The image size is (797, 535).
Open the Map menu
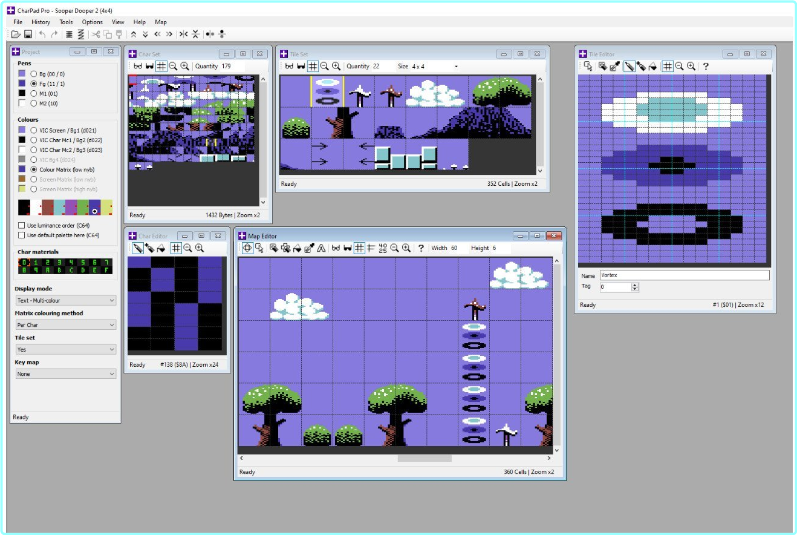click(x=161, y=22)
